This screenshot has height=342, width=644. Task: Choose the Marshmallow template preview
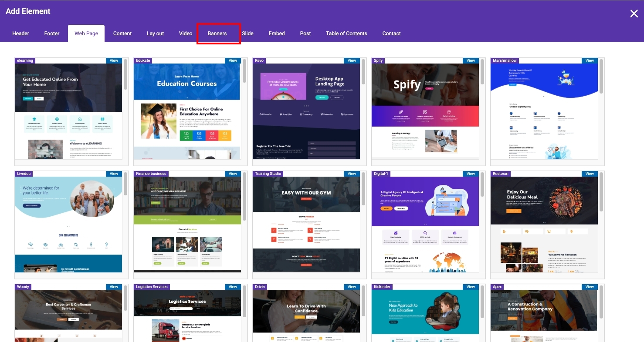point(544,111)
